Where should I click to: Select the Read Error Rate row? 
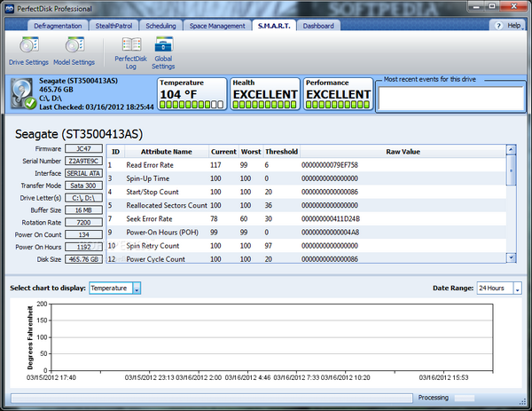[x=307, y=165]
